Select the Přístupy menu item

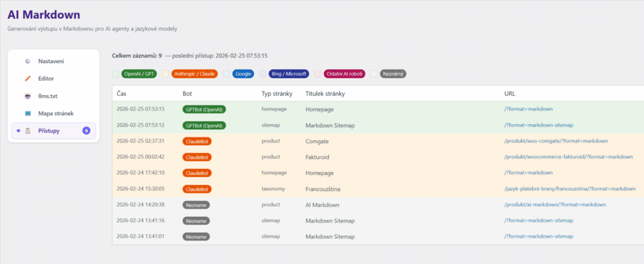click(53, 131)
